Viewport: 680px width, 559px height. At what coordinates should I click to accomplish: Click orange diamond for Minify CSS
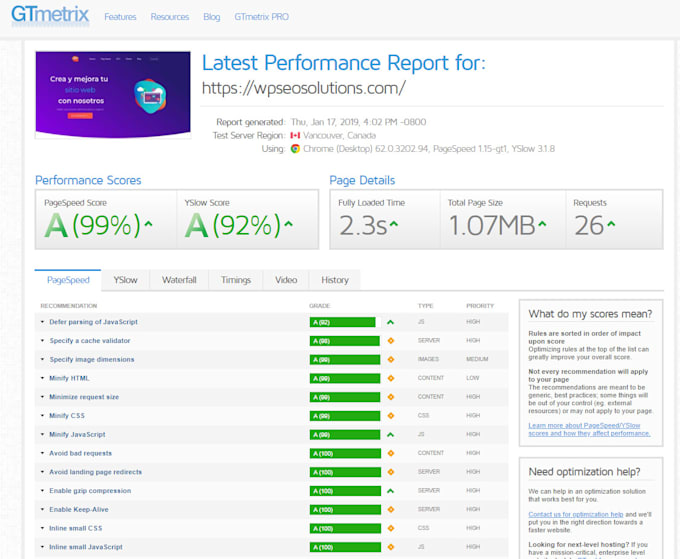tap(391, 415)
